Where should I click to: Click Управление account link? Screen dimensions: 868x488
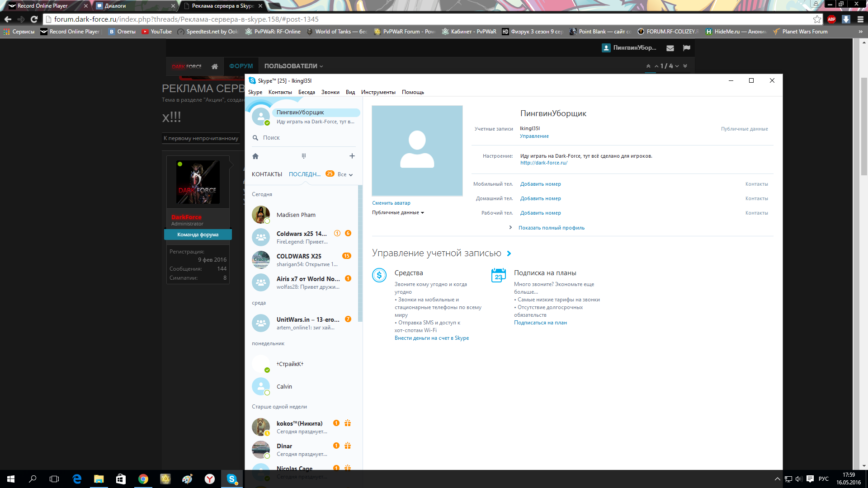tap(534, 136)
